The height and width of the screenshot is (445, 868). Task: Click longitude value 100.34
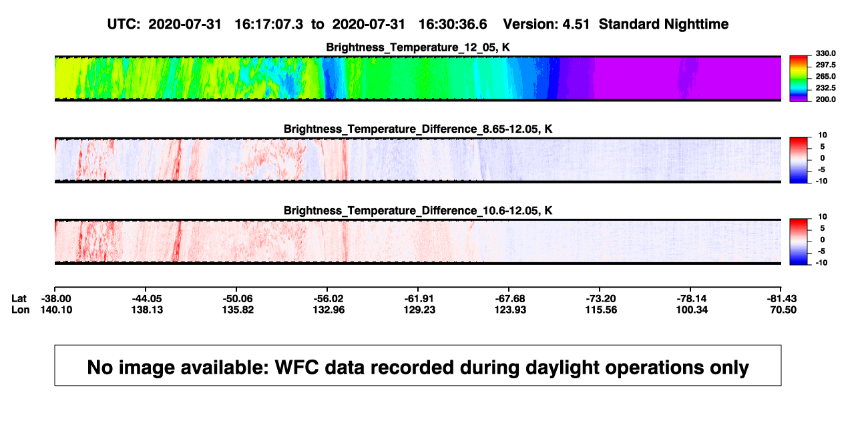(x=692, y=310)
